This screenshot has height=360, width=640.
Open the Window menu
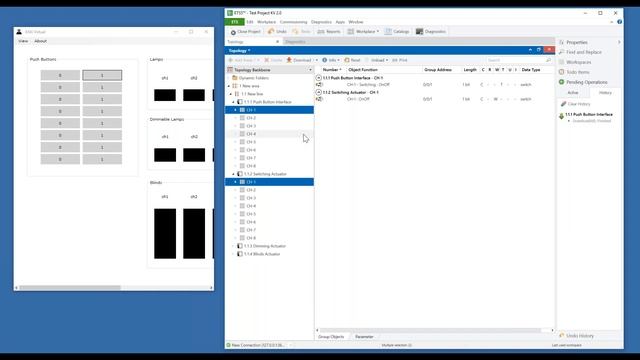point(356,22)
